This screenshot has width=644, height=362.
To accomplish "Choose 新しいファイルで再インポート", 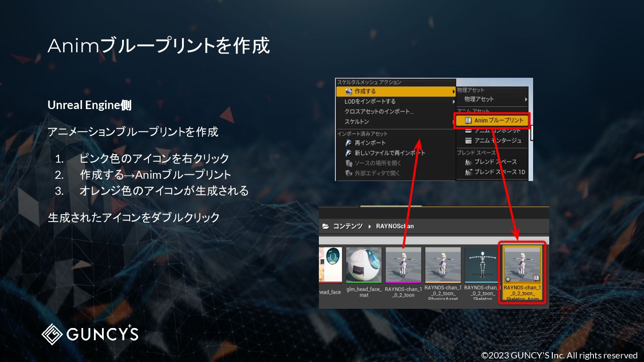I will (395, 153).
